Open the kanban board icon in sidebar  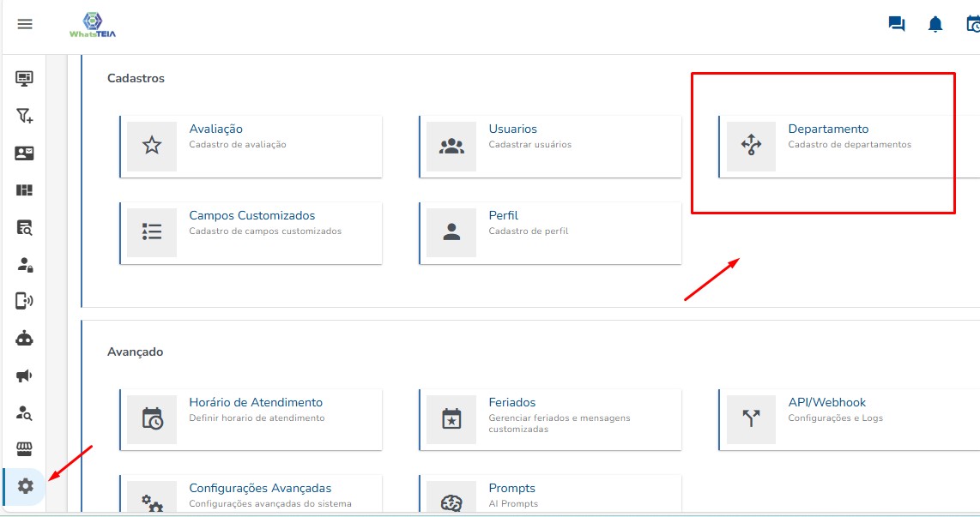[25, 190]
